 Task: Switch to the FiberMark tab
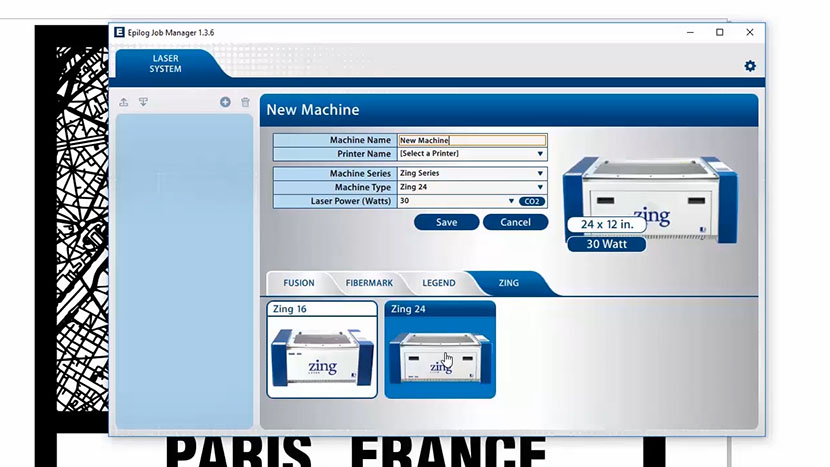pos(369,283)
